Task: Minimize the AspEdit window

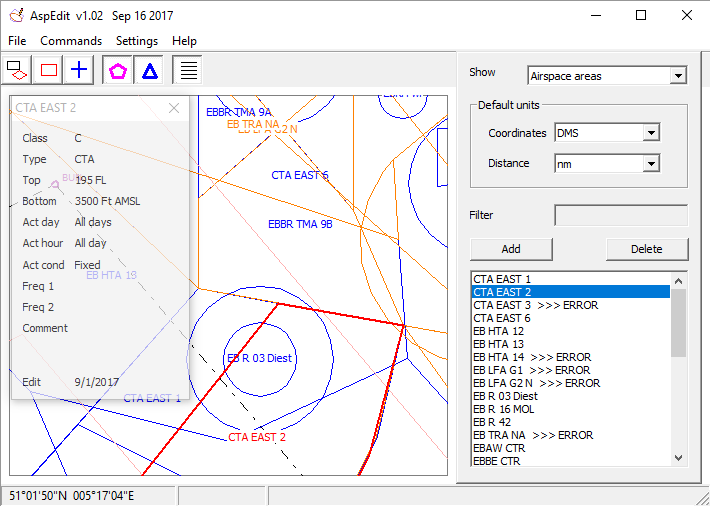Action: [596, 15]
